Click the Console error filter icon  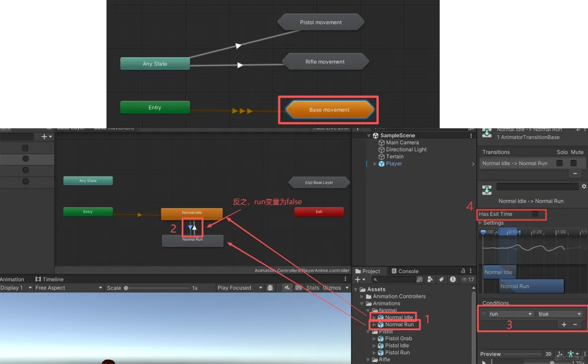(x=452, y=279)
